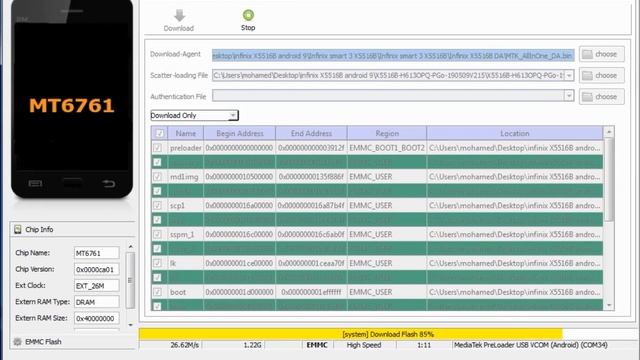The width and height of the screenshot is (640, 360).
Task: Click the Extern RAM Size field 0x40000000
Action: tap(97, 318)
